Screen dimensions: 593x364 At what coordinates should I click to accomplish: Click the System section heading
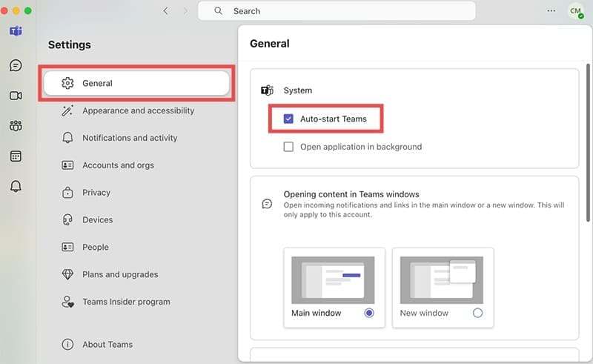298,90
